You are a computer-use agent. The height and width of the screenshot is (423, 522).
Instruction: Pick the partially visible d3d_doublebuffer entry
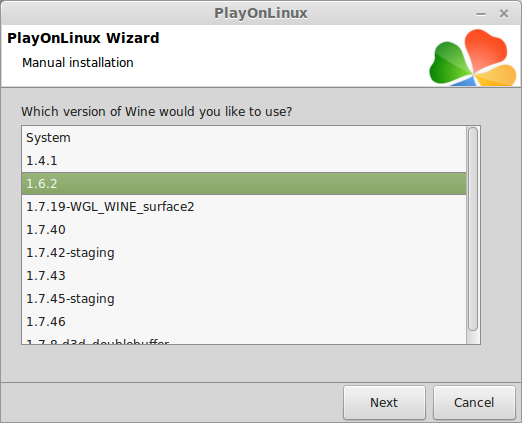coord(244,339)
